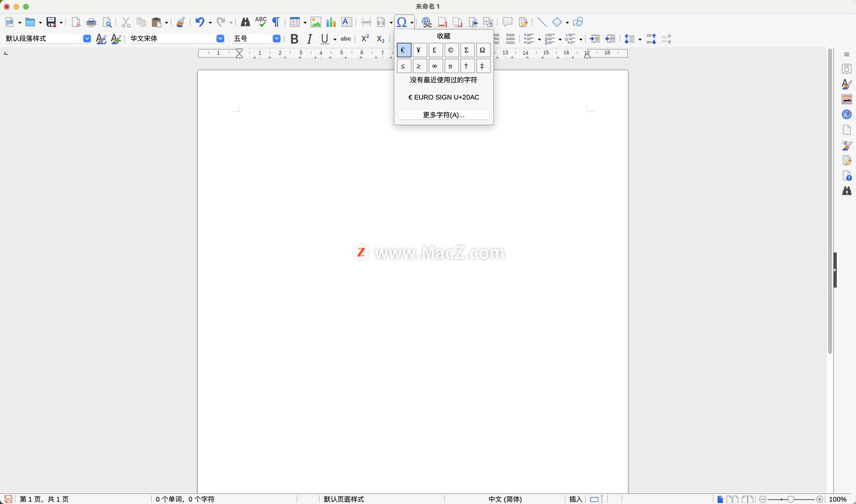This screenshot has height=504, width=856.
Task: Toggle Underline formatting
Action: [x=325, y=39]
